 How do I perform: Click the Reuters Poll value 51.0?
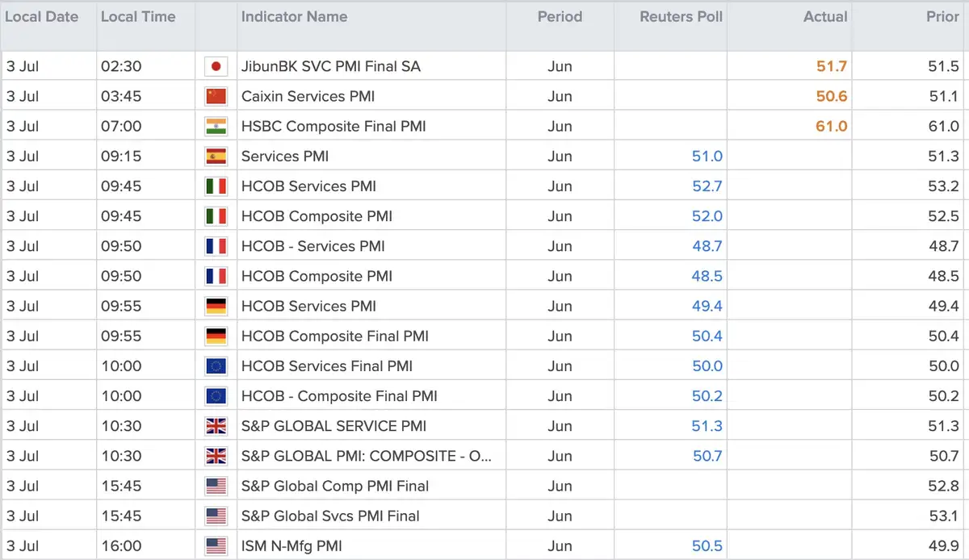(707, 156)
